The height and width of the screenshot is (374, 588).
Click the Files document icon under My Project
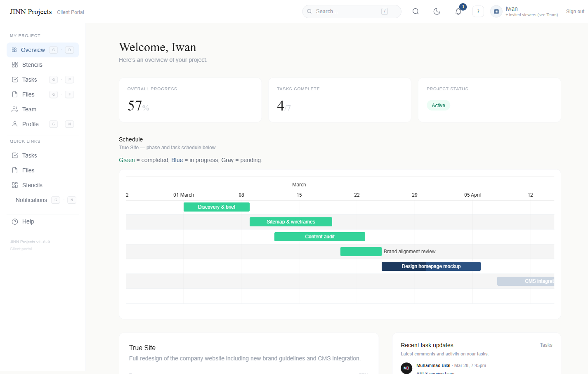pyautogui.click(x=15, y=94)
